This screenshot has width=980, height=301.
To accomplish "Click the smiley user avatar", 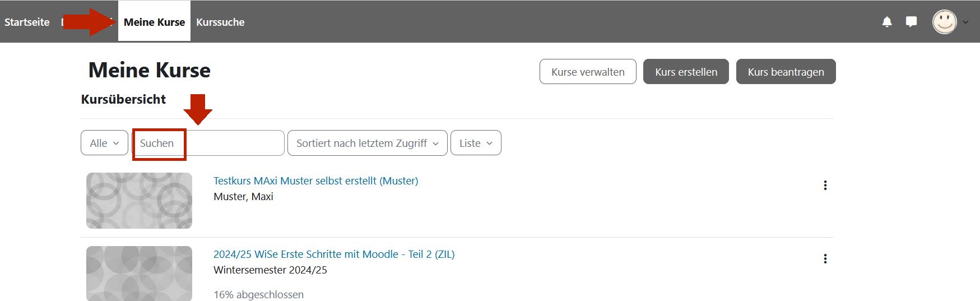I will click(x=944, y=22).
